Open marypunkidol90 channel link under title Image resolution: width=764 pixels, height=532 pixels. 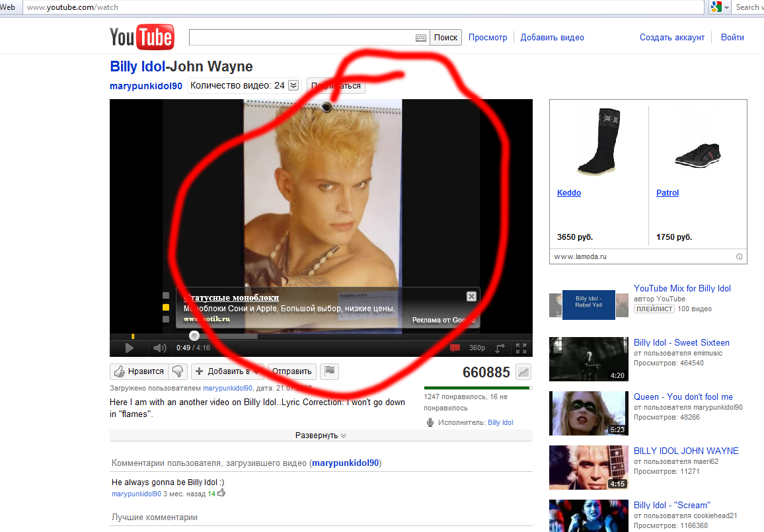pos(145,86)
